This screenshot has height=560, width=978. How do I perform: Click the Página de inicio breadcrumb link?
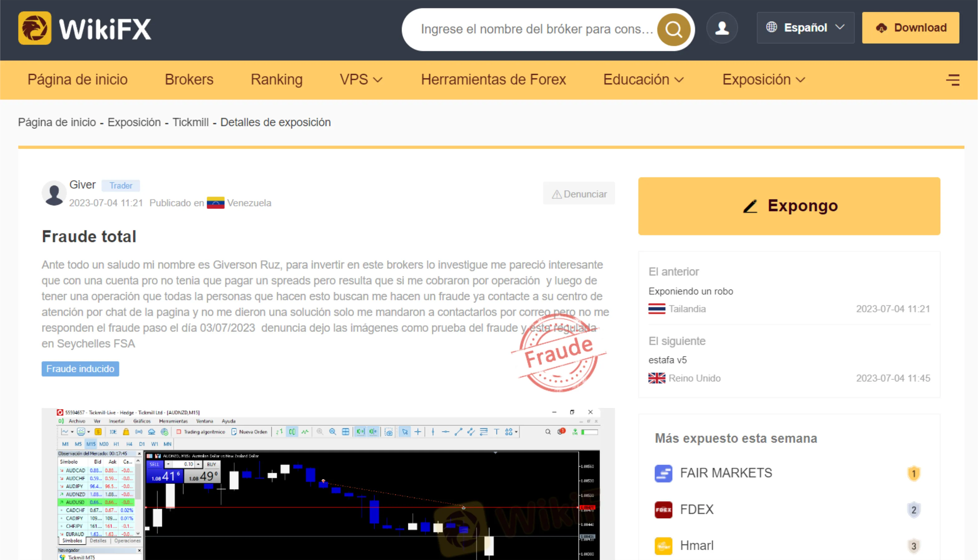click(57, 122)
